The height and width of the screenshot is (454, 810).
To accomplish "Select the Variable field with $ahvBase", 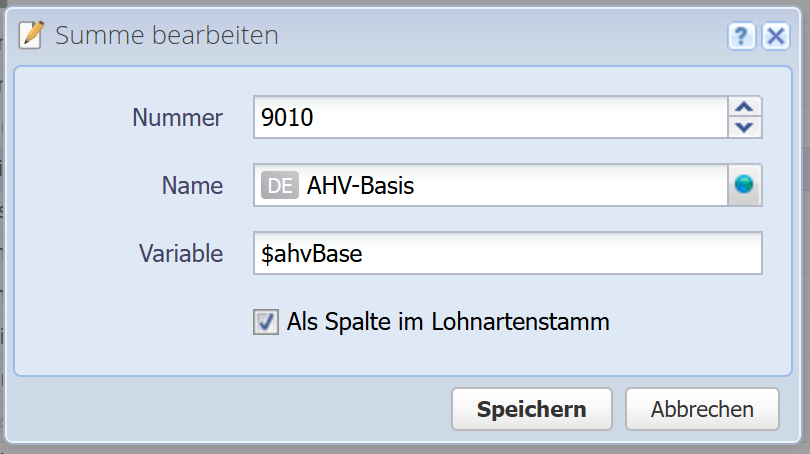I will pyautogui.click(x=508, y=254).
